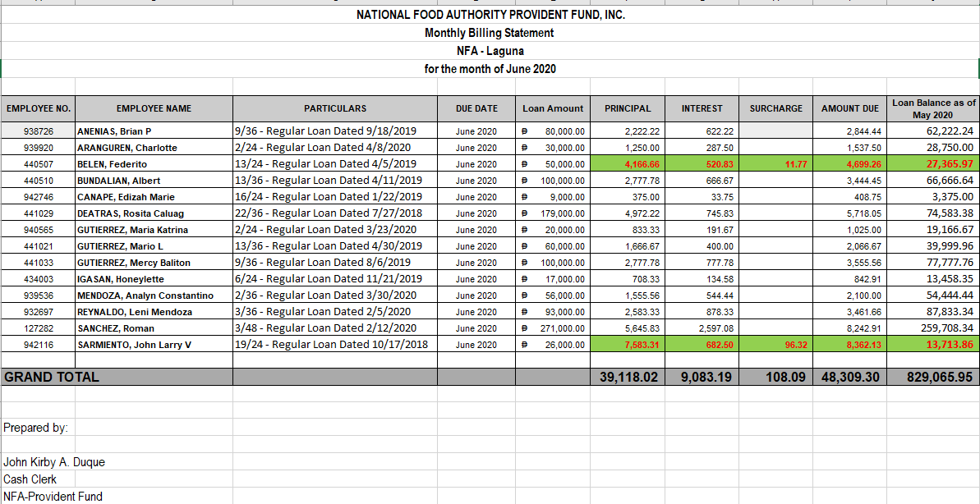Click grand total interest 9,083.19
980x504 pixels.
click(702, 377)
